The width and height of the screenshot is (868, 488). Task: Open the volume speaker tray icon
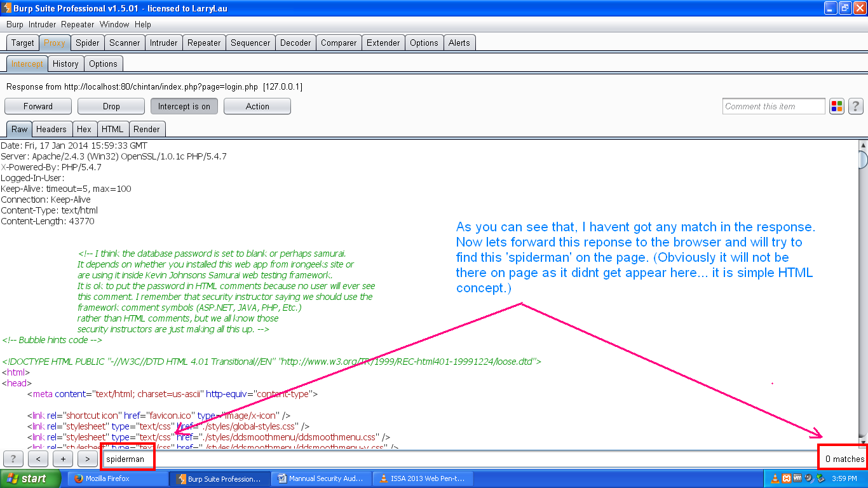click(809, 478)
